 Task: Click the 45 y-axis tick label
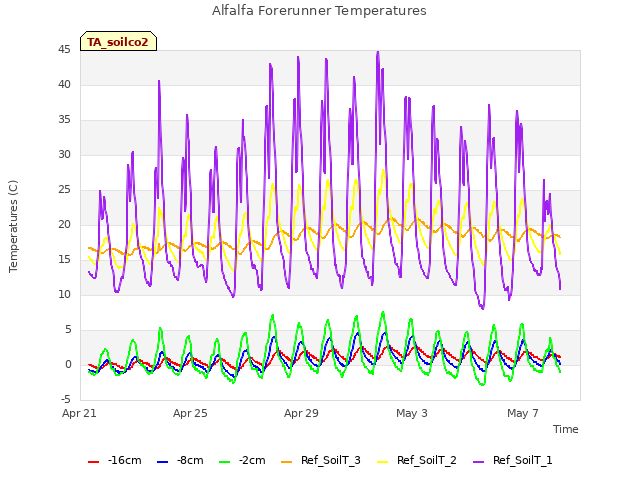click(64, 50)
